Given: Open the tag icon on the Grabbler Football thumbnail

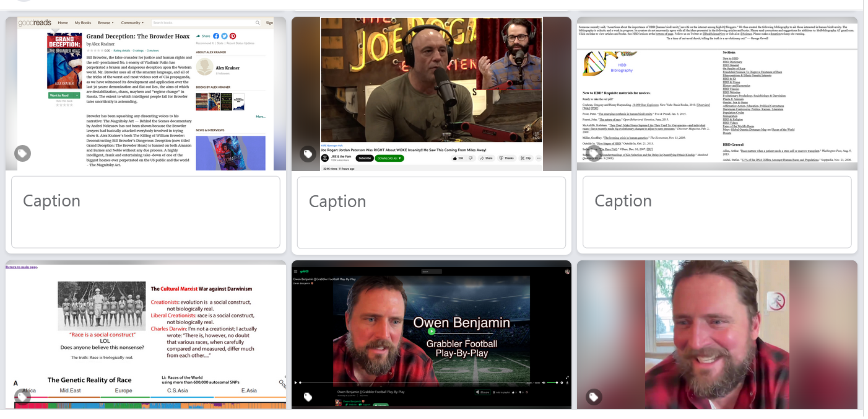Looking at the screenshot, I should (x=308, y=397).
